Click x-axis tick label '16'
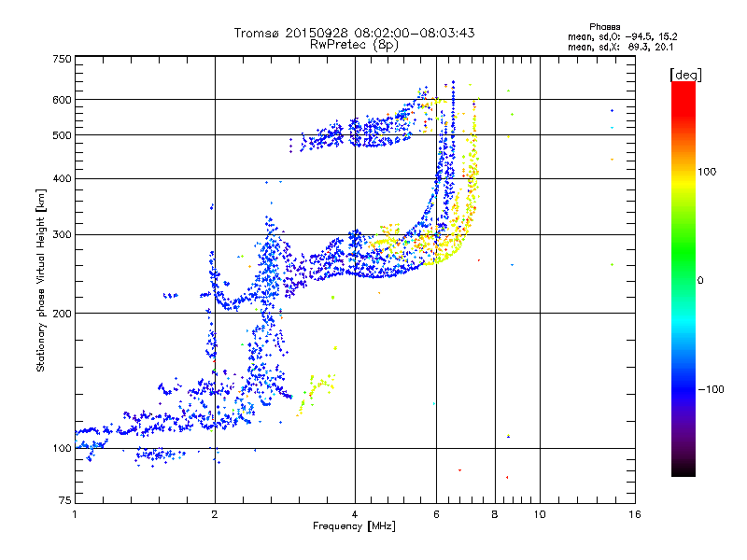The height and width of the screenshot is (560, 747). 635,514
